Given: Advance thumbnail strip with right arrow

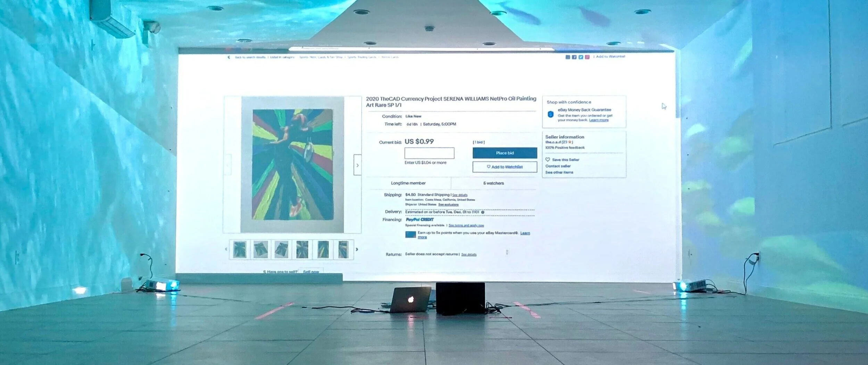Looking at the screenshot, I should [x=357, y=249].
